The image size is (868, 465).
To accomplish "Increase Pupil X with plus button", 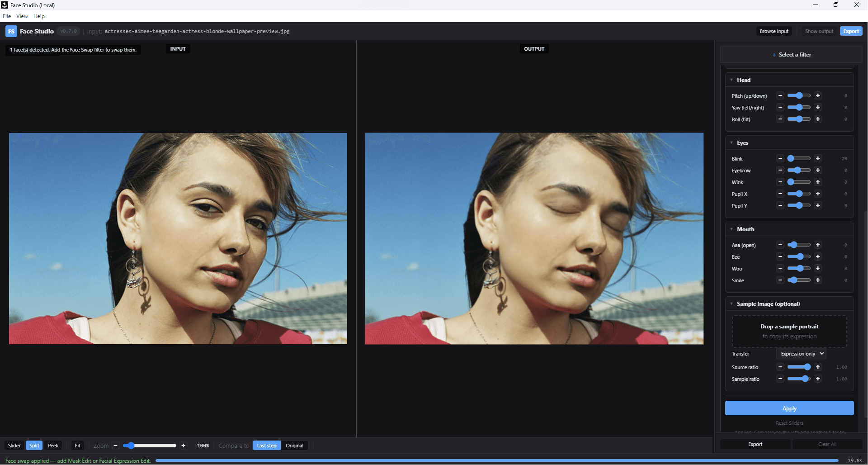I will point(818,194).
